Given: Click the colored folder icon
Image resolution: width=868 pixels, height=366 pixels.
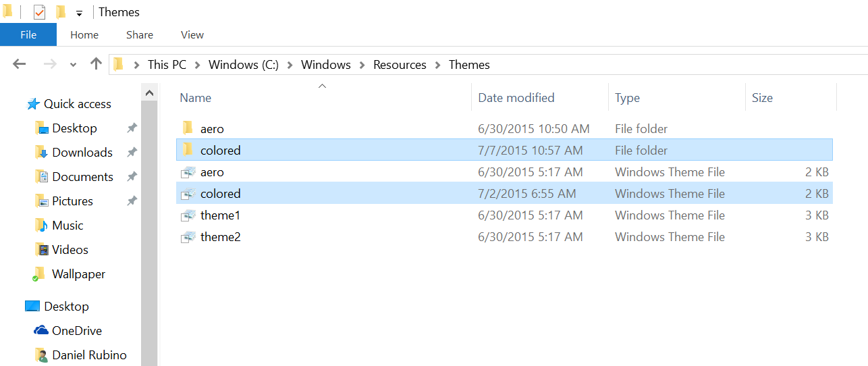Looking at the screenshot, I should (x=188, y=150).
